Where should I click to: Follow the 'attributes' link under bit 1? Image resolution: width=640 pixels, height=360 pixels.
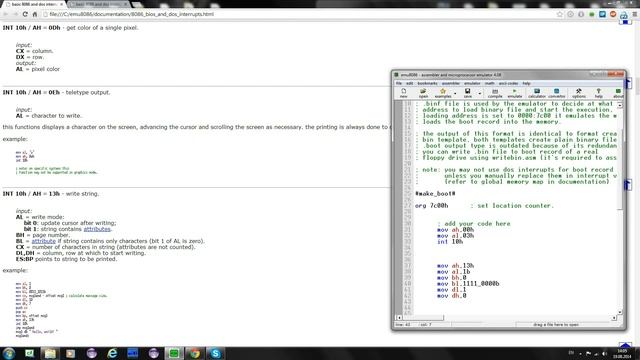97,229
